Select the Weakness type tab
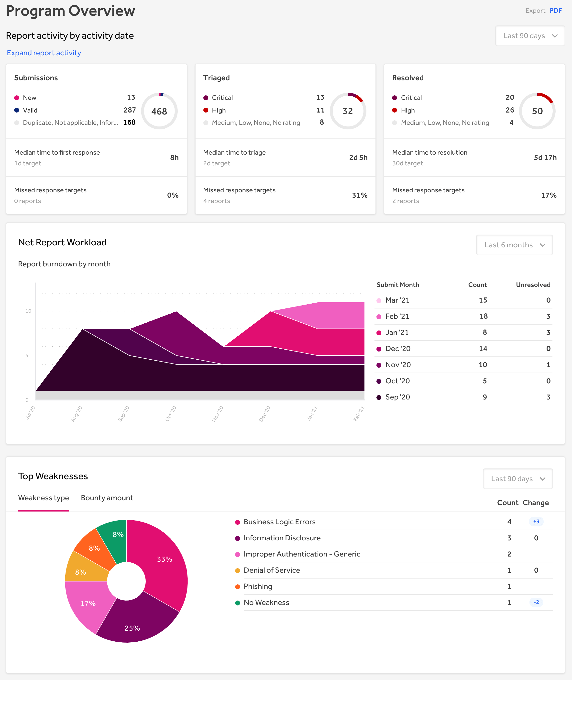Image resolution: width=572 pixels, height=728 pixels. (44, 498)
